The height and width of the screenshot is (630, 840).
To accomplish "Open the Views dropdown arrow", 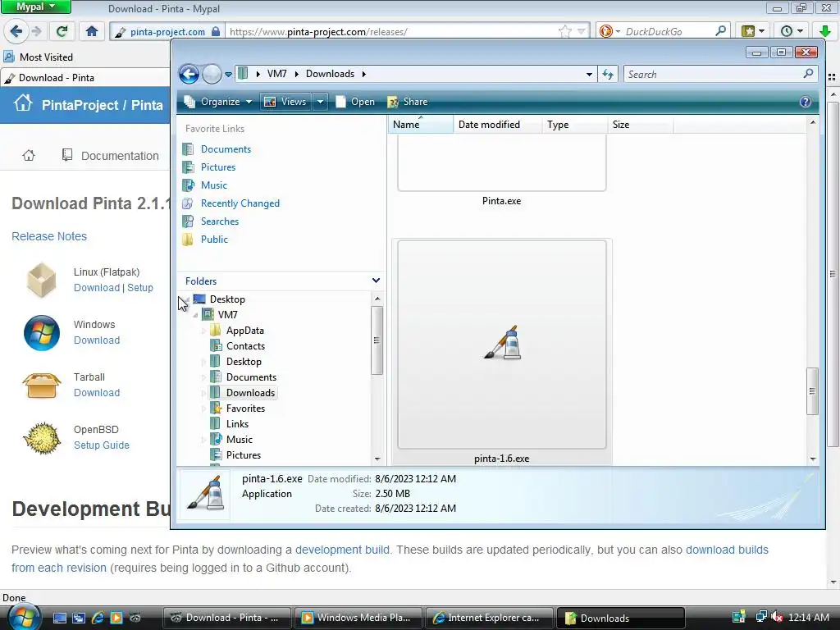I will 320,102.
